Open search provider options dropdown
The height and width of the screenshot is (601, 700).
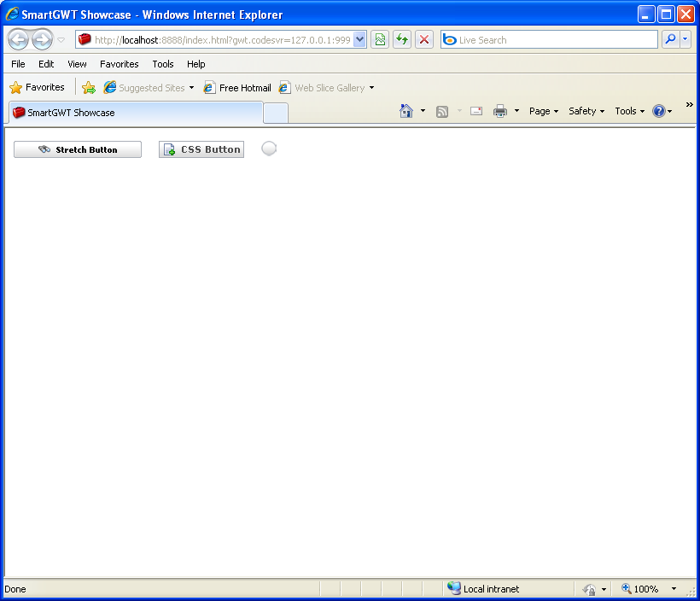685,40
